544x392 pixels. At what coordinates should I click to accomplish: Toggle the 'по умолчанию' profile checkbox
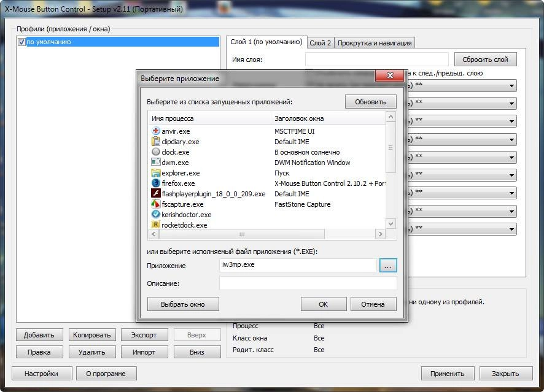tap(21, 42)
